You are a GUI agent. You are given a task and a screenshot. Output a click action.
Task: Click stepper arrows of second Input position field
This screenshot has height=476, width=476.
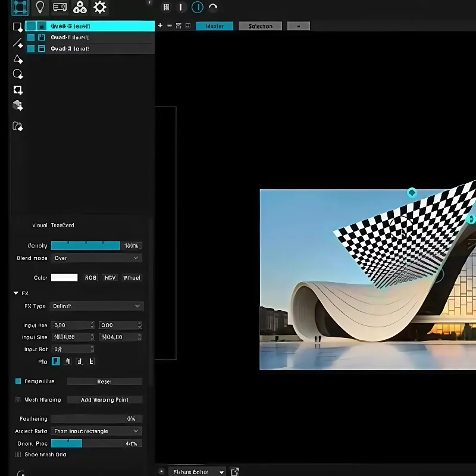click(x=140, y=325)
